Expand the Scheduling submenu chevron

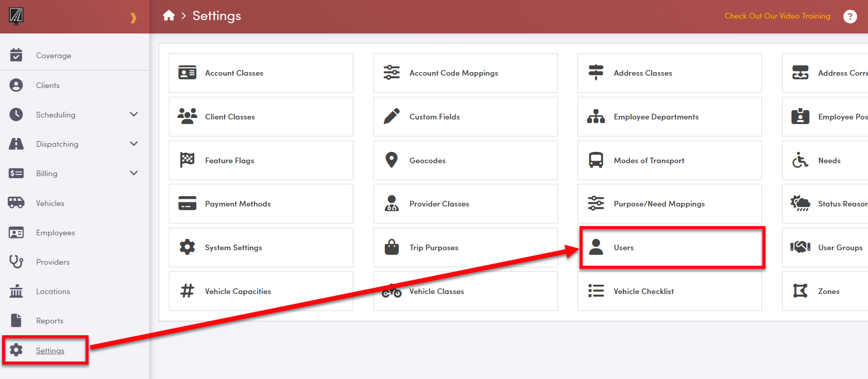(134, 114)
